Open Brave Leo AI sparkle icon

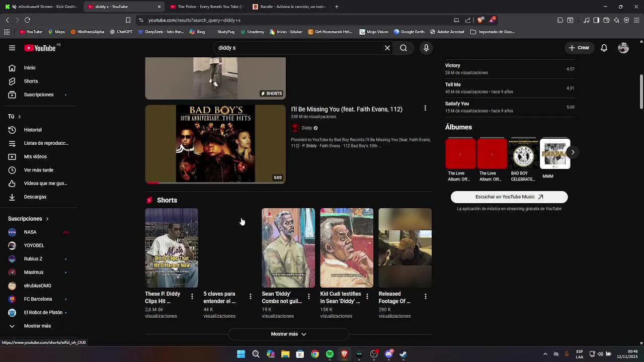pyautogui.click(x=616, y=20)
